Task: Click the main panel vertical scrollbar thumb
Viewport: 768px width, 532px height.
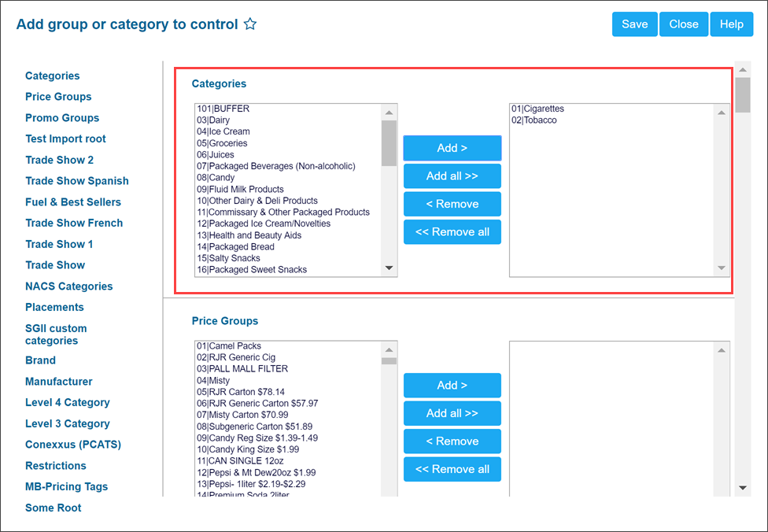Action: [x=743, y=95]
